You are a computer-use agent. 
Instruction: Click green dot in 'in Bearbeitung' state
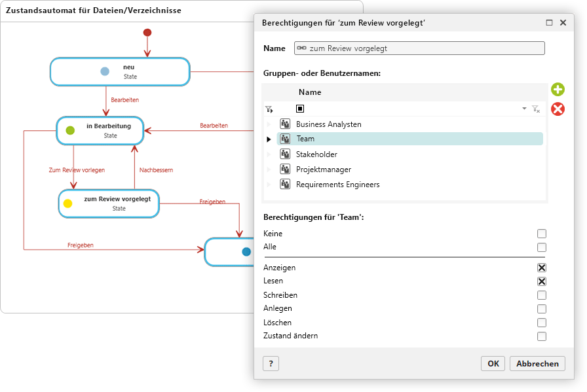[70, 130]
